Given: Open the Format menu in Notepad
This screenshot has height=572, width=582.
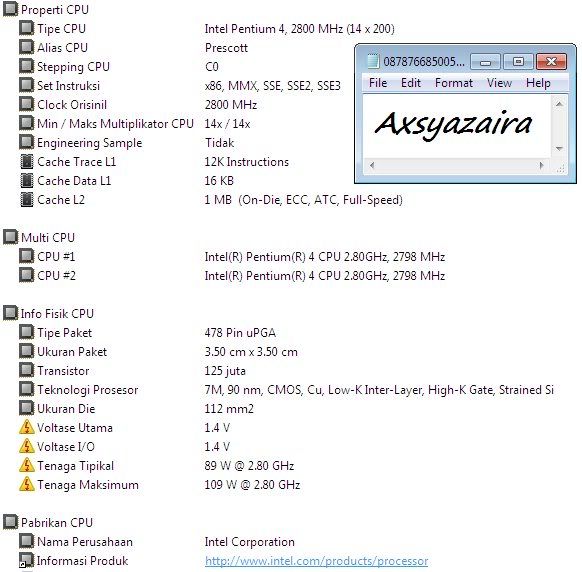Looking at the screenshot, I should 454,83.
